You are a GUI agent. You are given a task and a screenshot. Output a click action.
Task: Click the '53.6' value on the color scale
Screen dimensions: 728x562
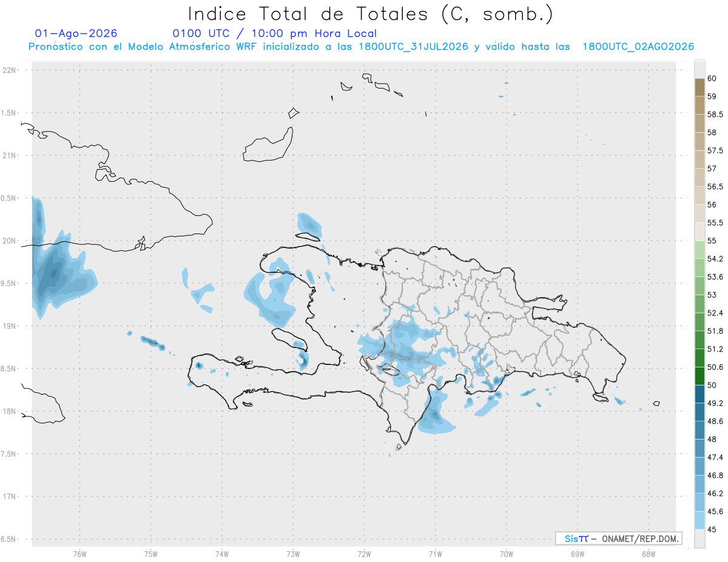point(715,277)
